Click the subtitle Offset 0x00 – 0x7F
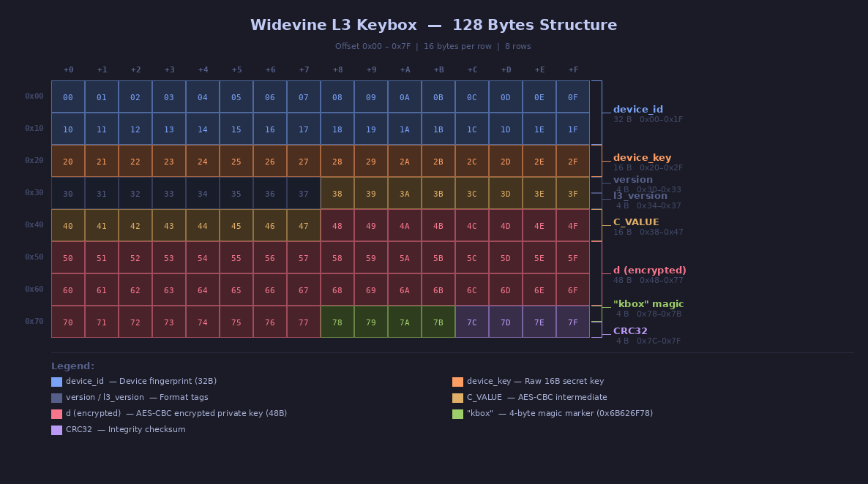 coord(373,47)
